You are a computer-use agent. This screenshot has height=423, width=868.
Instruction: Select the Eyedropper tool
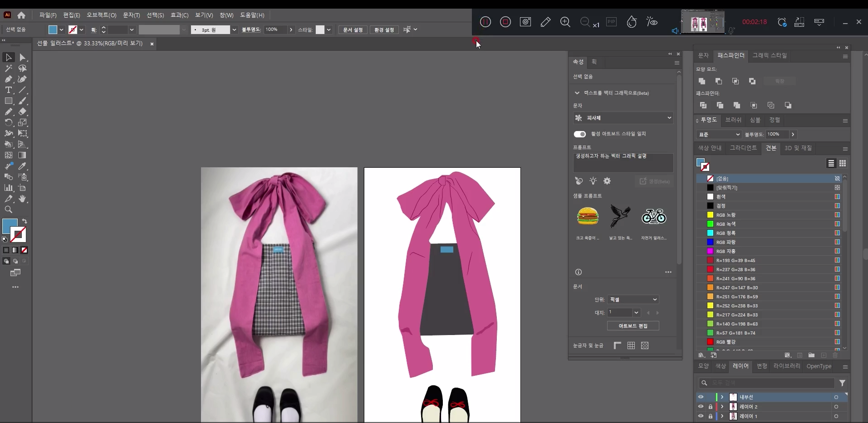[22, 166]
